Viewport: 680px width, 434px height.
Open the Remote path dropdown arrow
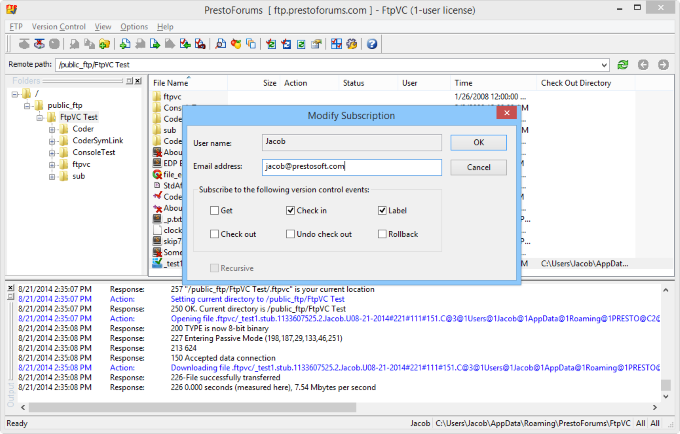pyautogui.click(x=604, y=65)
